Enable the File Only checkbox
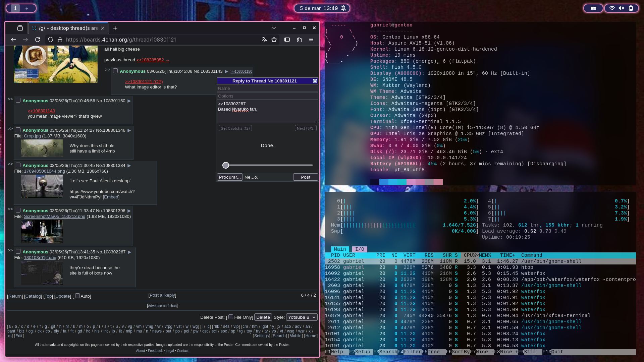The height and width of the screenshot is (362, 644). [x=231, y=317]
